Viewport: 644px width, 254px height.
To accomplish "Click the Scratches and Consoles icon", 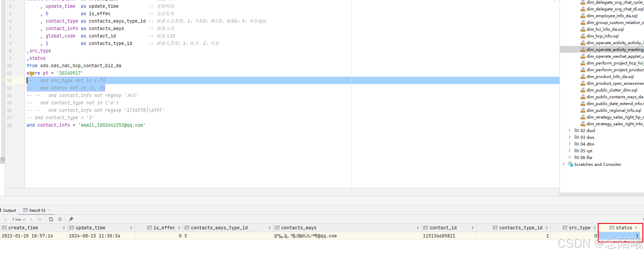I will pos(571,164).
